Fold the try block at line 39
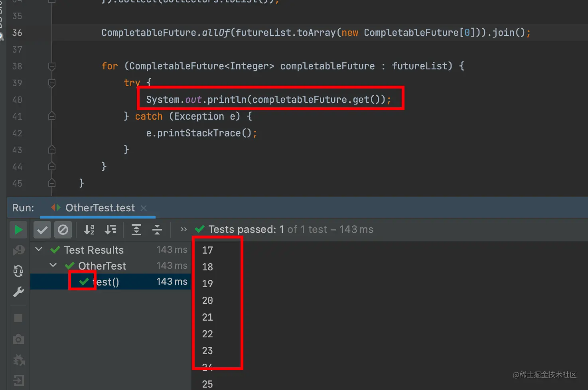This screenshot has height=390, width=588. 52,83
